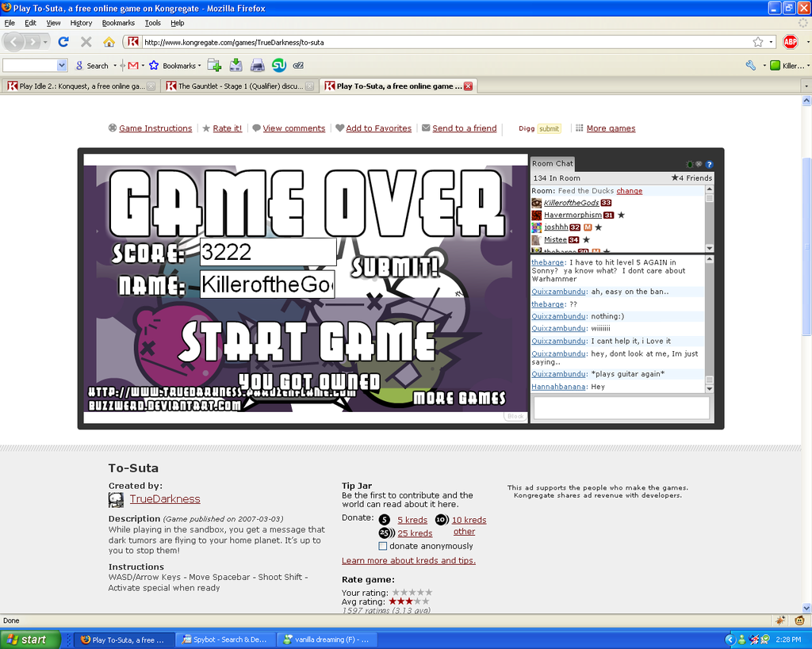Click the printer icon in the toolbar
Screen dimensions: 812x649
tap(258, 65)
